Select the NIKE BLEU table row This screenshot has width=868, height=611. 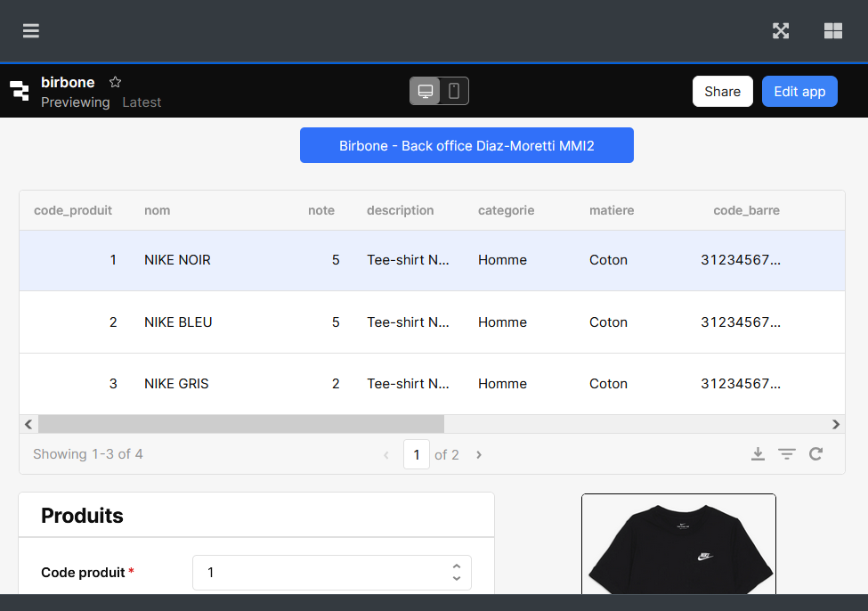coord(178,322)
